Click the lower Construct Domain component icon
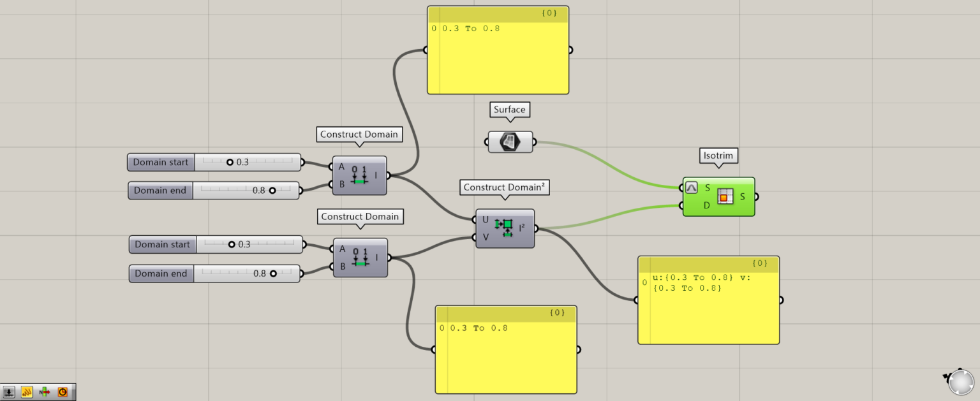Screen dimensions: 980x401 [360, 258]
